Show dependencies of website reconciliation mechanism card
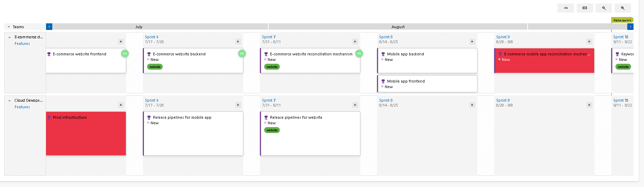This screenshot has width=644, height=187. tap(359, 53)
